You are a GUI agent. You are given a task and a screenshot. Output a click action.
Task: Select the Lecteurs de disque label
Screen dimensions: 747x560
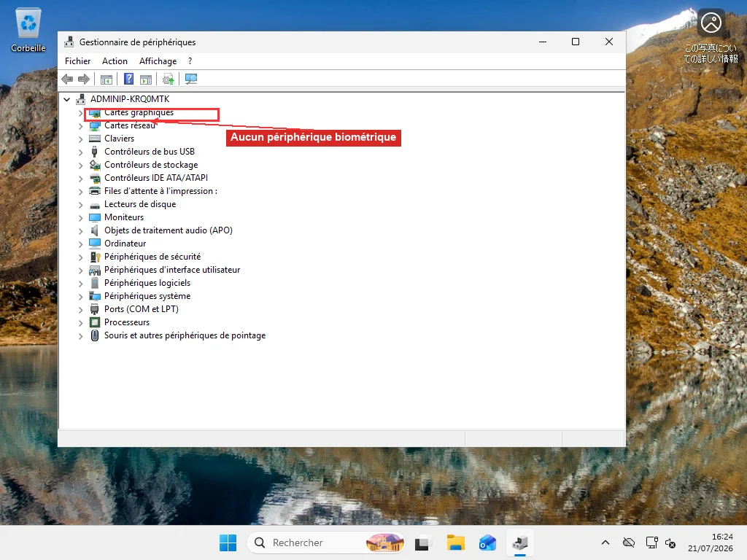tap(140, 204)
